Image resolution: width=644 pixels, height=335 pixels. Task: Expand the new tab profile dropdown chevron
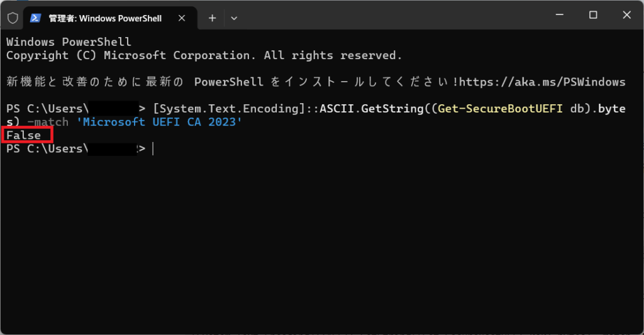(x=234, y=18)
